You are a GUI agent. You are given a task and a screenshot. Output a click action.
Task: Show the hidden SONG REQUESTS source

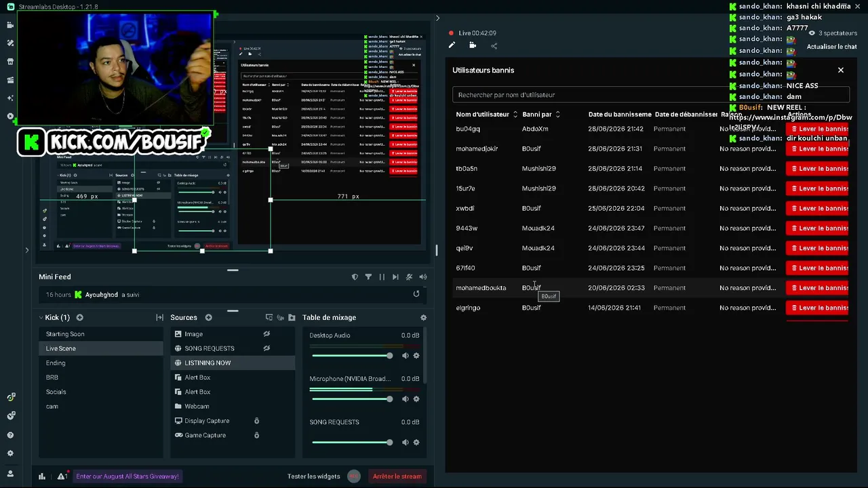pyautogui.click(x=267, y=348)
